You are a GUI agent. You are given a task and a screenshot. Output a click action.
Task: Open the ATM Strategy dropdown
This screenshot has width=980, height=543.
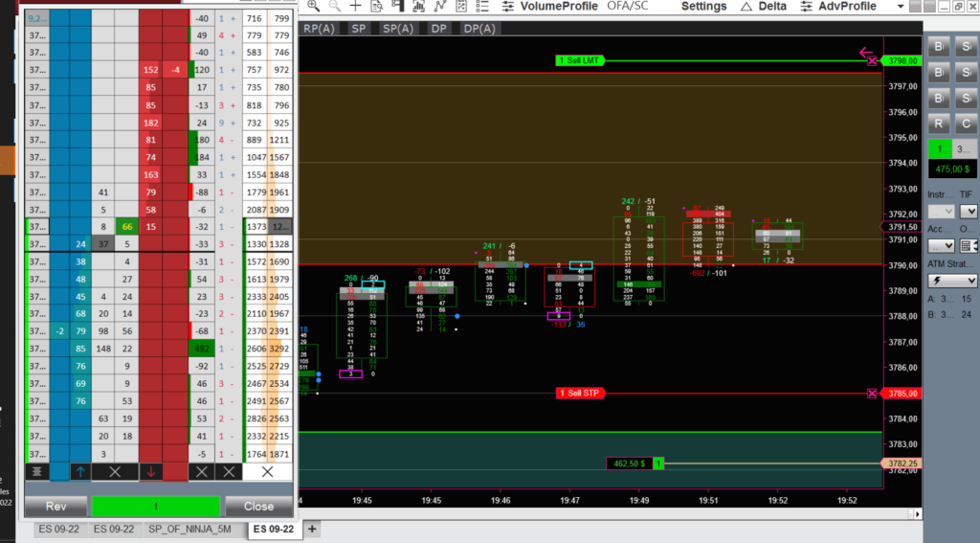pyautogui.click(x=952, y=281)
